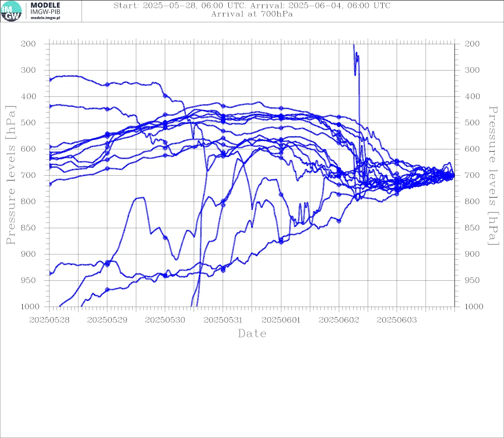Open the modele.imgw.pl link text
Screen dimensions: 504x438
pos(45,18)
